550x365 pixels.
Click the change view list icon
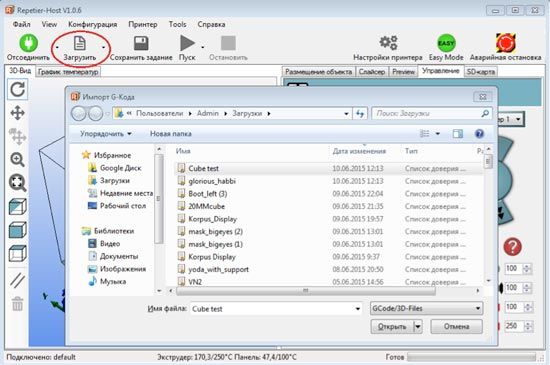424,134
